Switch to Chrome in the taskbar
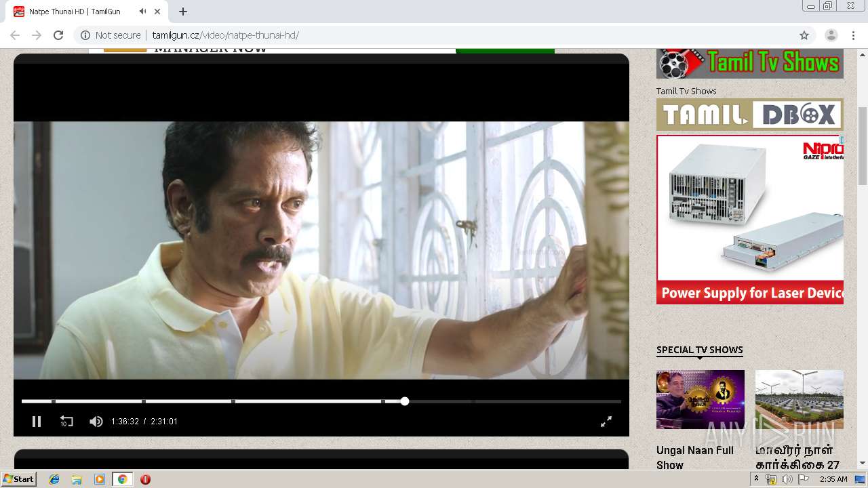This screenshot has height=488, width=868. pos(122,479)
